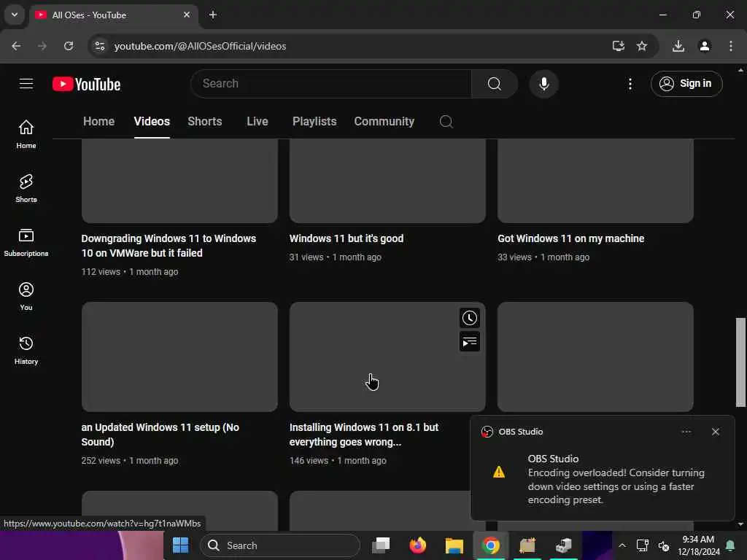This screenshot has height=560, width=747.
Task: Open 'Installing Windows 11 on 8.1' title
Action: coord(364,435)
